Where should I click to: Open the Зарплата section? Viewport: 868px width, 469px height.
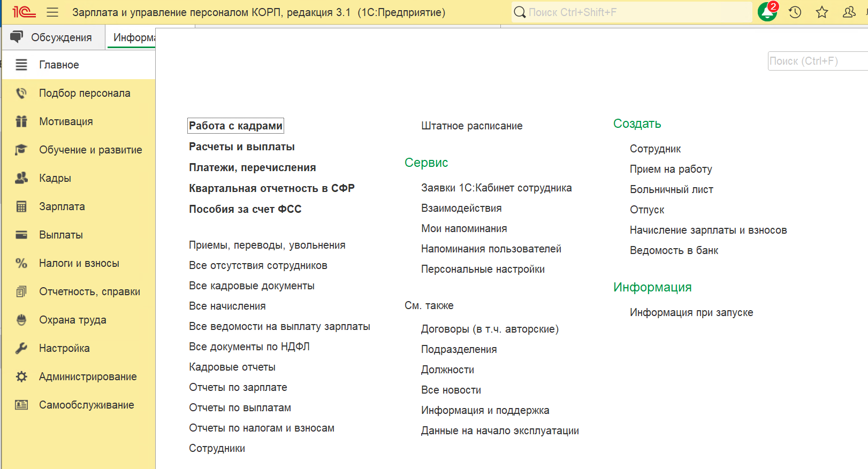[x=79, y=206]
